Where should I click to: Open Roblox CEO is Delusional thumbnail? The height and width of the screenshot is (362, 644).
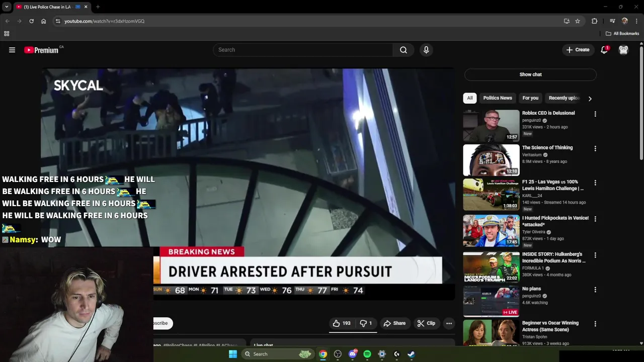(x=491, y=126)
